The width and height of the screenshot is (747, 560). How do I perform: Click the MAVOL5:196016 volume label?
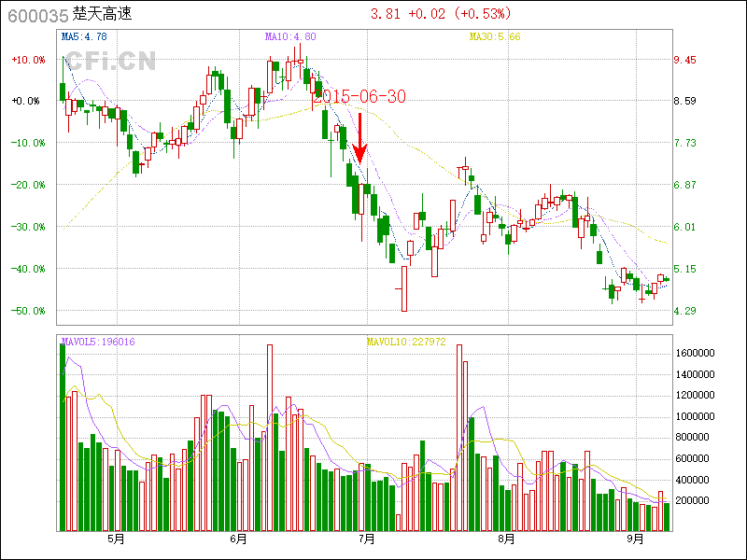tap(97, 342)
